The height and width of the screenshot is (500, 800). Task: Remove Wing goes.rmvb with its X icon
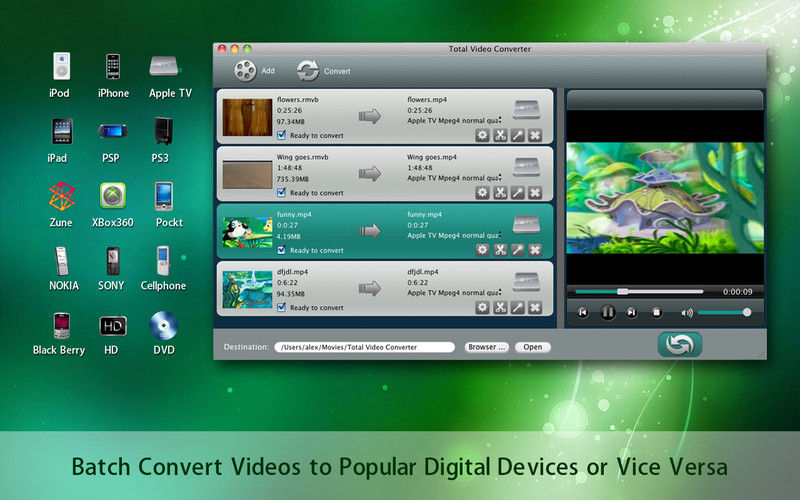point(535,192)
